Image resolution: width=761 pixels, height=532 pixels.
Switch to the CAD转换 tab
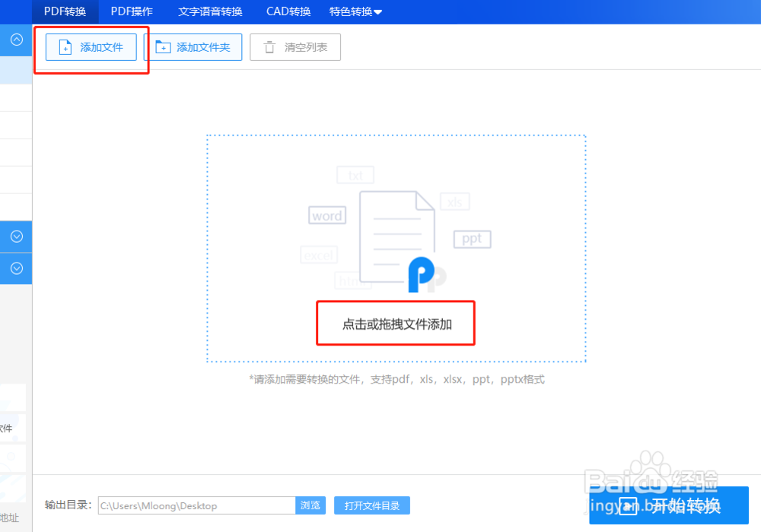coord(288,11)
